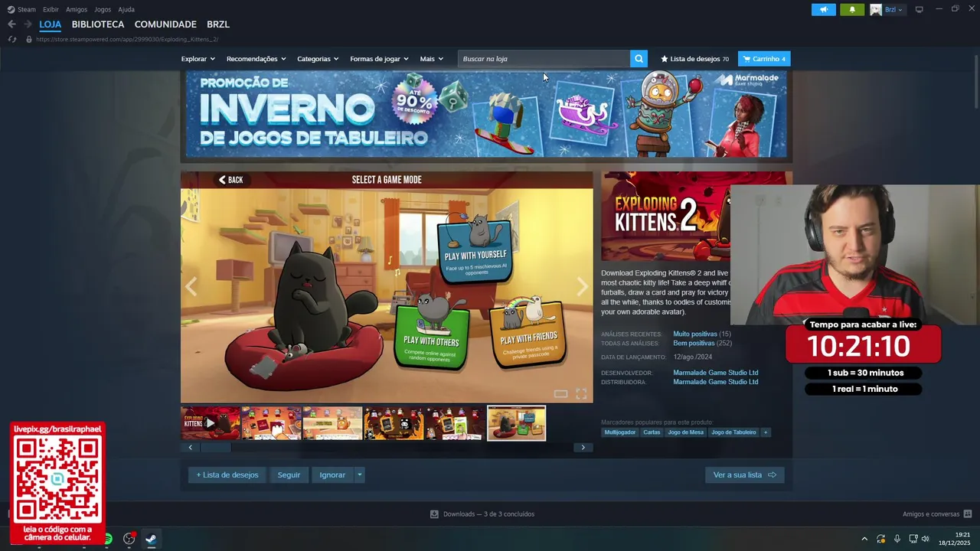Show hidden system tray icons
Image resolution: width=980 pixels, height=551 pixels.
point(864,539)
